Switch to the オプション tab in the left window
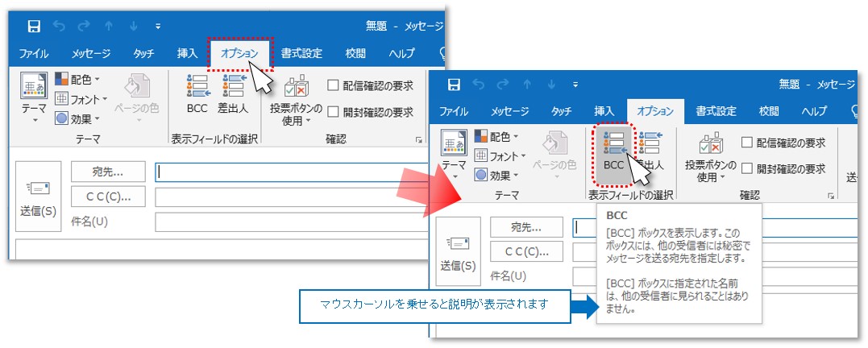The width and height of the screenshot is (868, 348). tap(239, 54)
